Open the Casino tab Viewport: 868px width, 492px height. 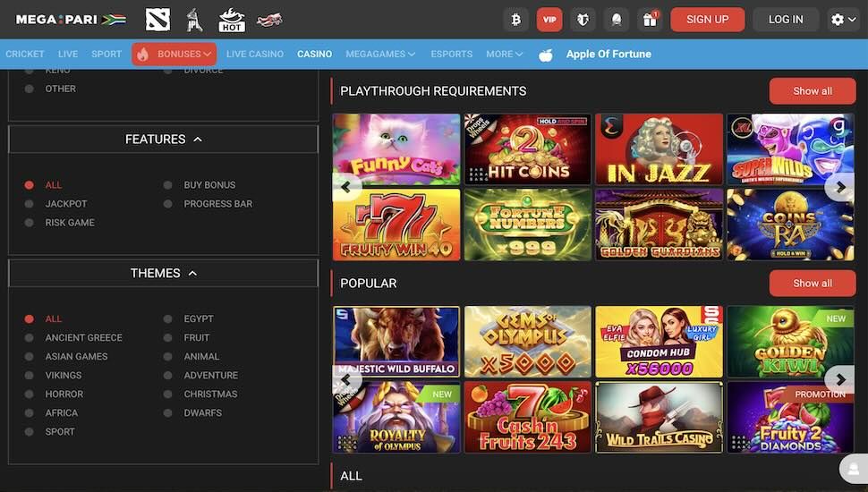point(314,55)
